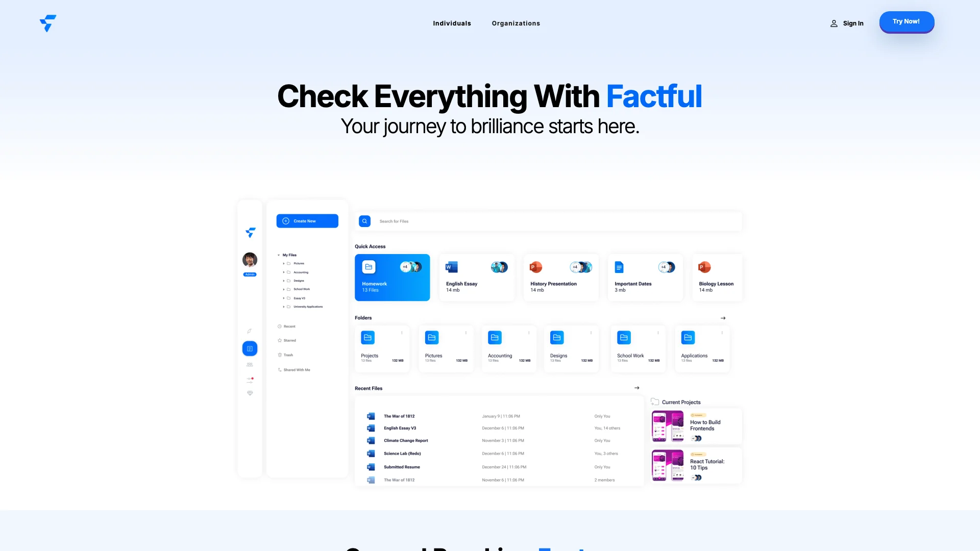980x551 pixels.
Task: Click the search magnifier icon
Action: [364, 221]
